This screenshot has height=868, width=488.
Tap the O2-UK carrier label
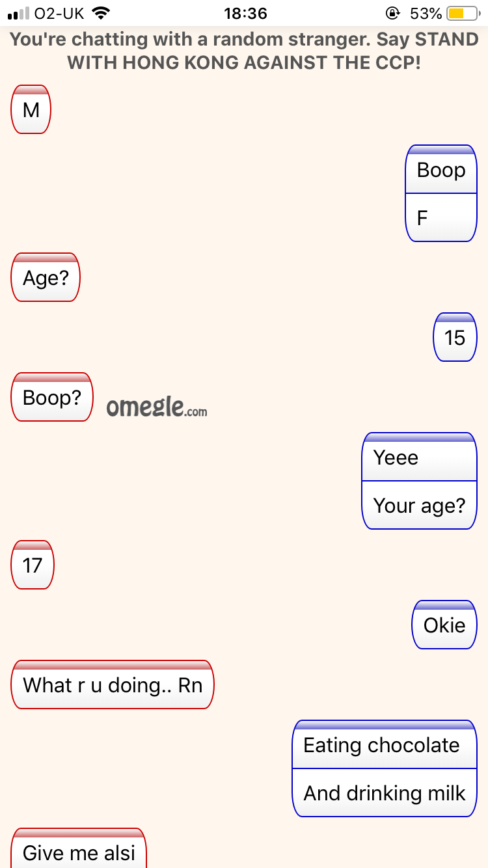[59, 13]
